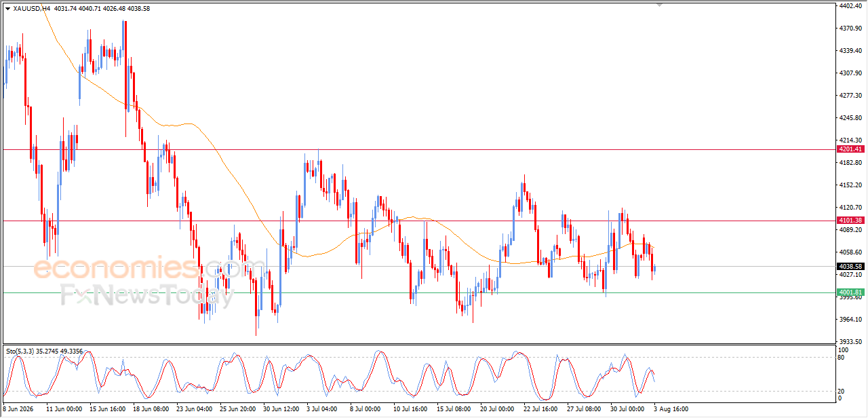Click the 30 Jun 12:00 time axis label
The height and width of the screenshot is (418, 868).
coord(280,409)
